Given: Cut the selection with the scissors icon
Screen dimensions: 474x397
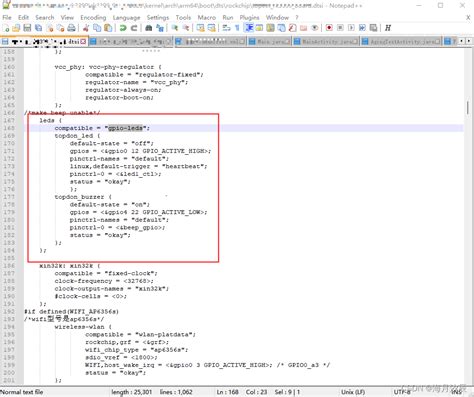Looking at the screenshot, I should point(86,28).
